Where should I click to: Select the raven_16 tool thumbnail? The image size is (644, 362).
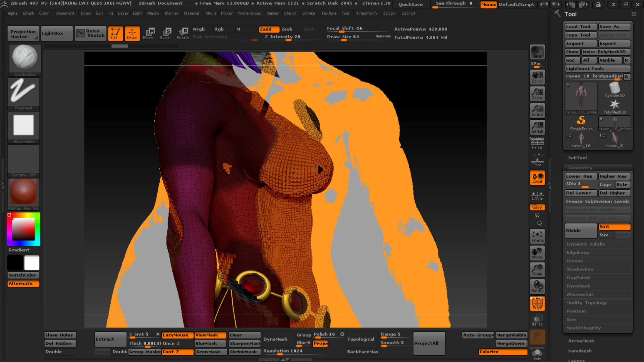(x=581, y=140)
